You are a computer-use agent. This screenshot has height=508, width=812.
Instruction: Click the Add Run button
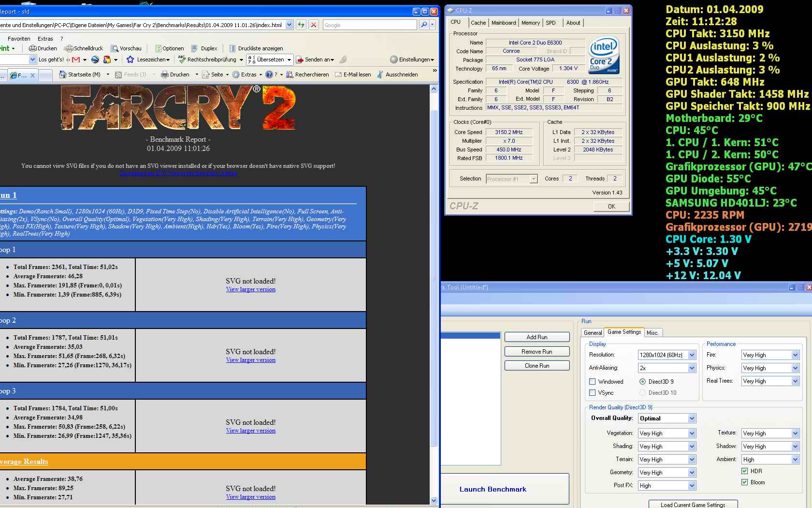pyautogui.click(x=537, y=337)
